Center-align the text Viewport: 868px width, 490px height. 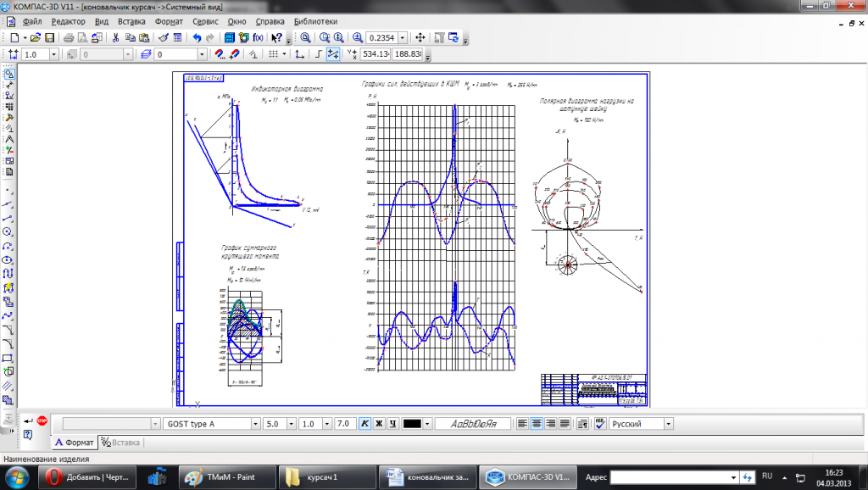click(537, 424)
